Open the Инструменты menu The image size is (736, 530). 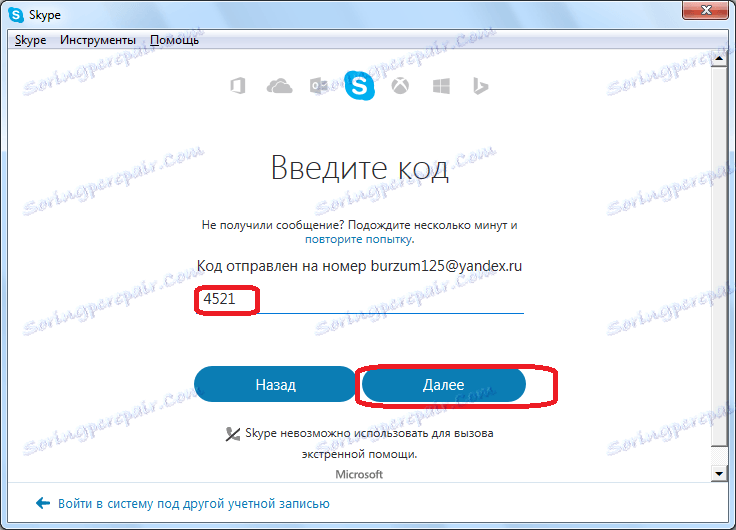(98, 40)
